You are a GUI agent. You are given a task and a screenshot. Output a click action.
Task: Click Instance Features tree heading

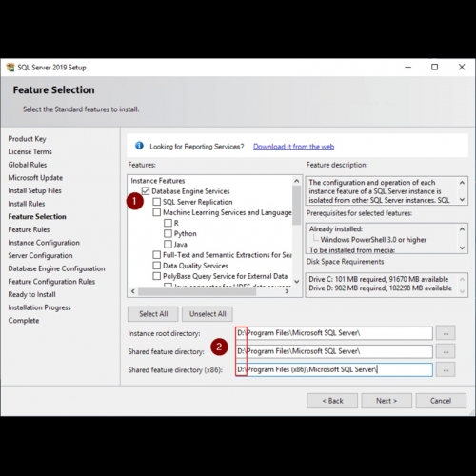tap(158, 181)
